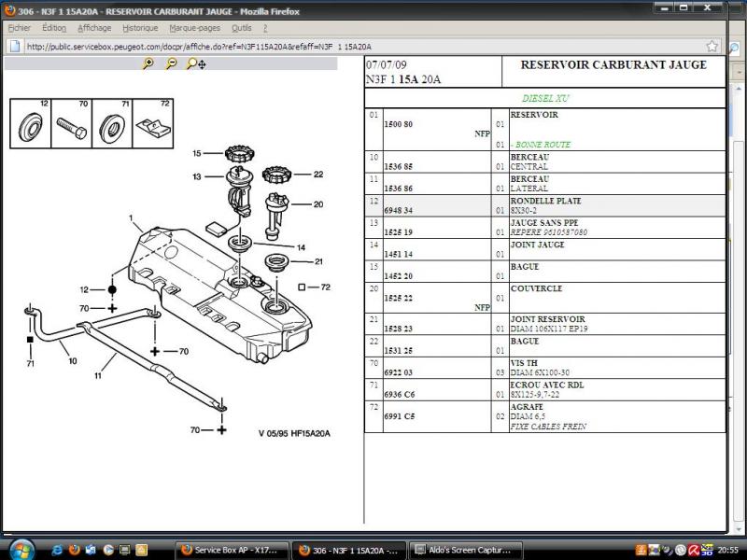The image size is (747, 560).
Task: Click the system clock showing 20:55
Action: 727,550
